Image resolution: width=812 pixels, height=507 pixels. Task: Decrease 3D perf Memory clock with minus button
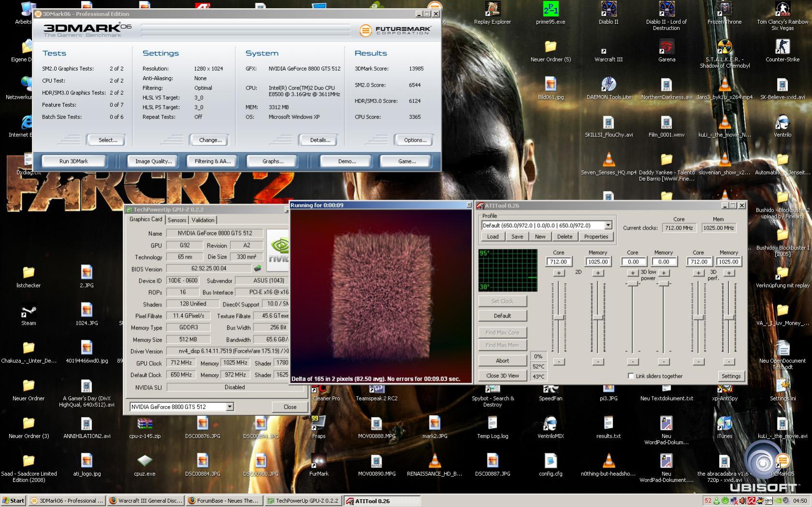pyautogui.click(x=729, y=362)
